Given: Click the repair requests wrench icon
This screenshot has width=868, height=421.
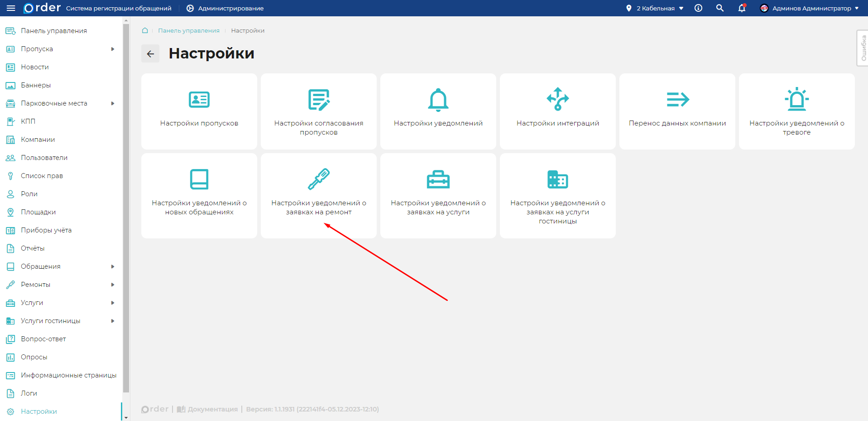Looking at the screenshot, I should tap(318, 179).
